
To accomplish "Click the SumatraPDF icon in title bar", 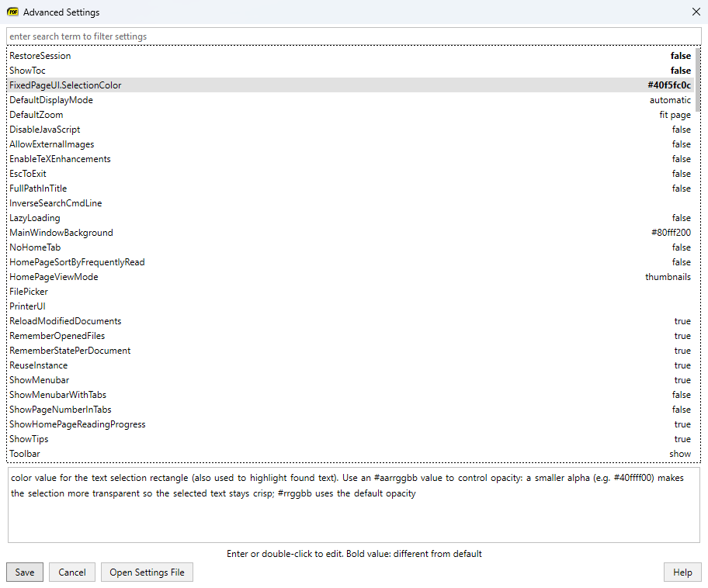I will [x=12, y=12].
